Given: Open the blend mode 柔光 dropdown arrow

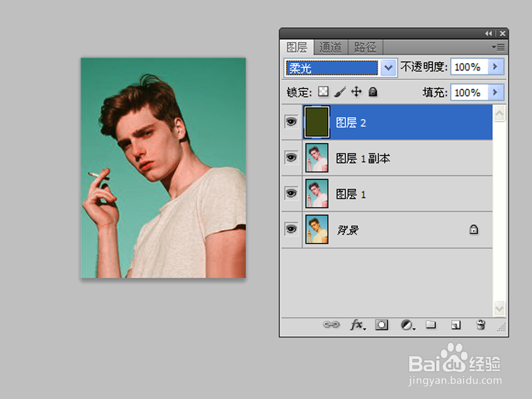Looking at the screenshot, I should (388, 68).
